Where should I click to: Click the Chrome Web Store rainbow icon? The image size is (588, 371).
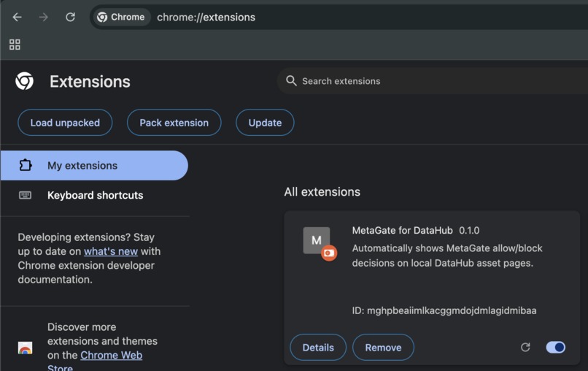(x=25, y=348)
